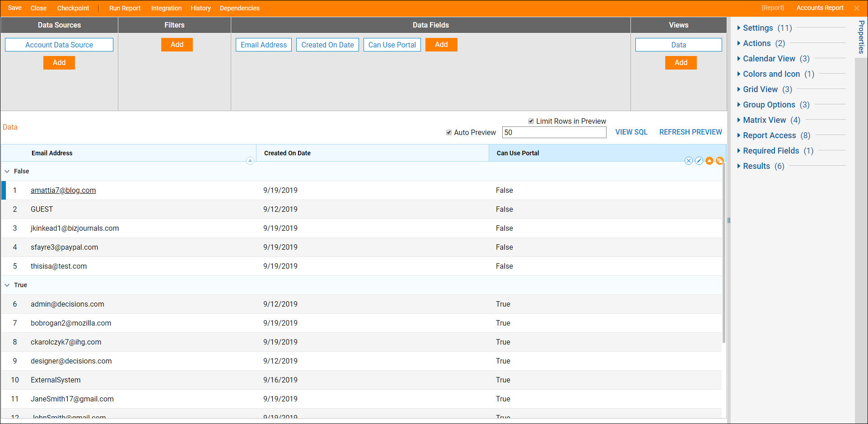Click REFRESH PREVIEW
This screenshot has height=424, width=868.
691,132
